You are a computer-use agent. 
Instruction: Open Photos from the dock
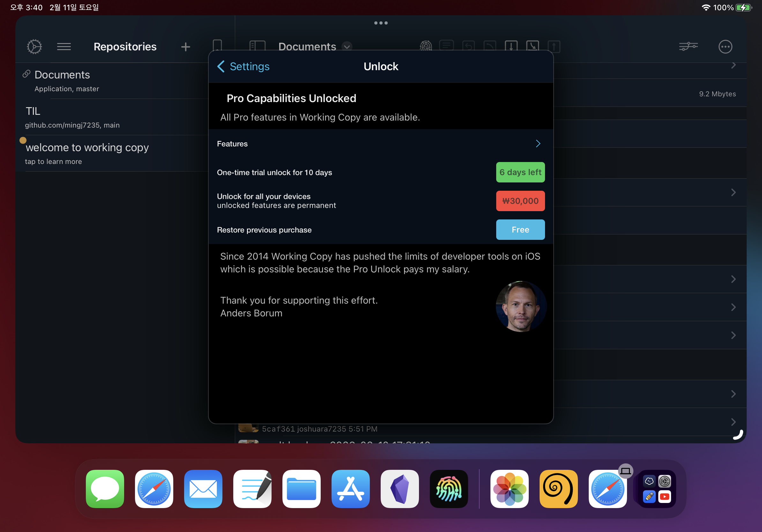[510, 489]
